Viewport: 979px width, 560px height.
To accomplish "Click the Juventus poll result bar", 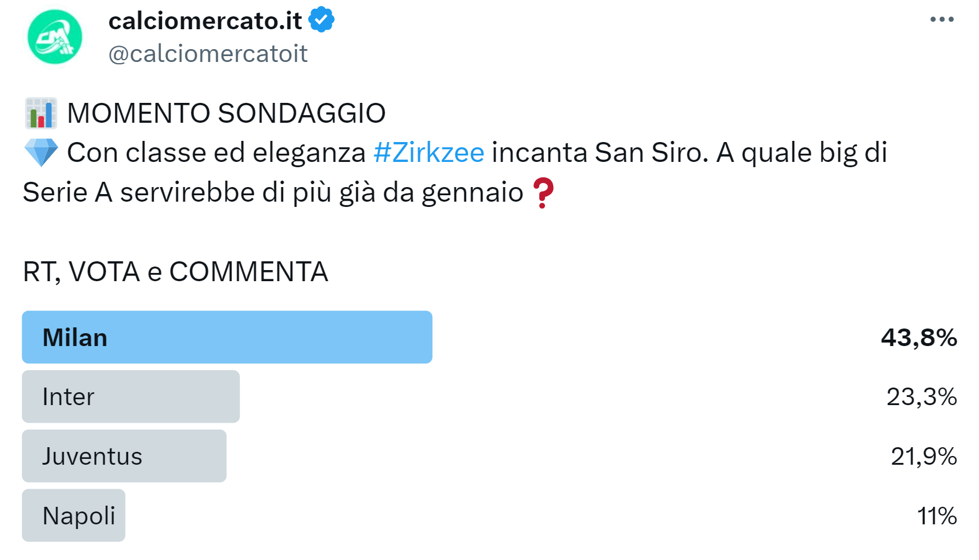I will pos(124,456).
